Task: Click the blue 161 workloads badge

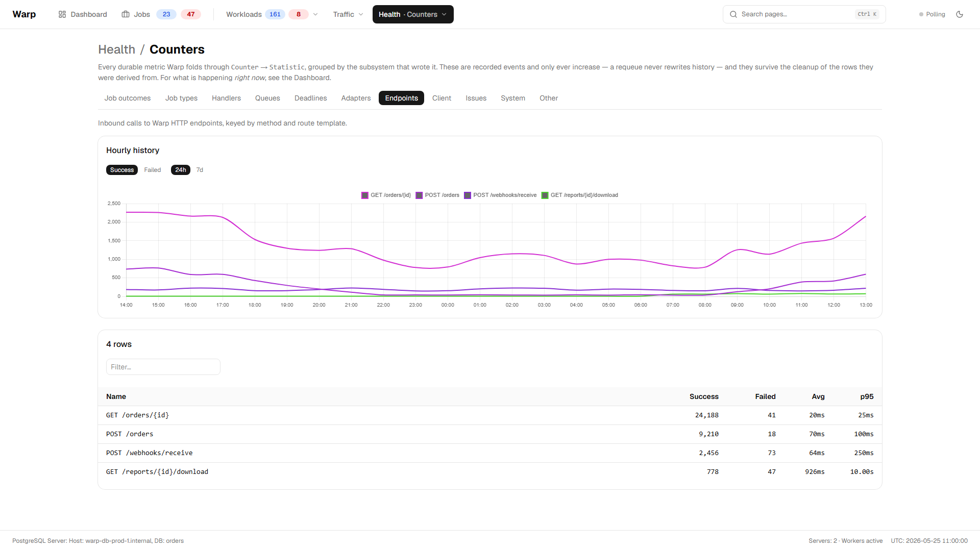Action: point(275,14)
